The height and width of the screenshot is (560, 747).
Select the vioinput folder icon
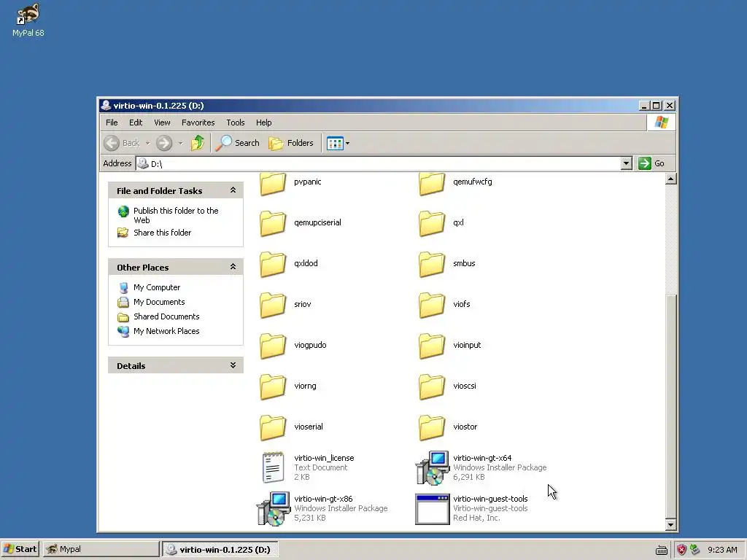click(x=432, y=346)
